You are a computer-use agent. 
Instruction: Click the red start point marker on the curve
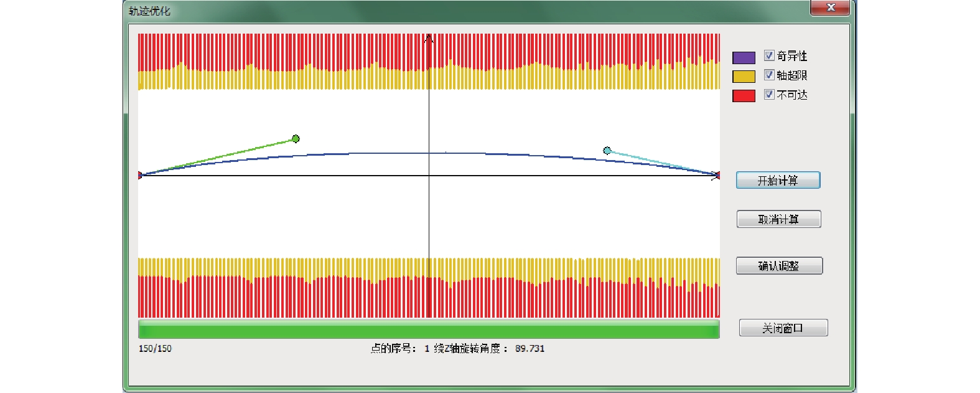click(140, 175)
